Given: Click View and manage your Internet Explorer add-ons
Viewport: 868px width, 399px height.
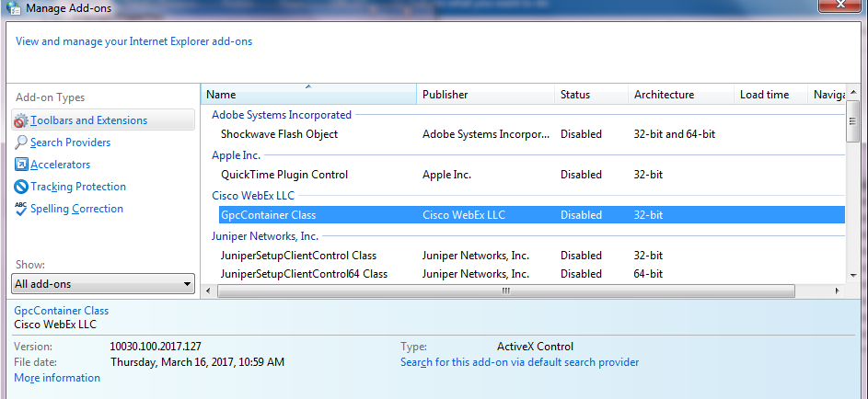Looking at the screenshot, I should click(134, 41).
